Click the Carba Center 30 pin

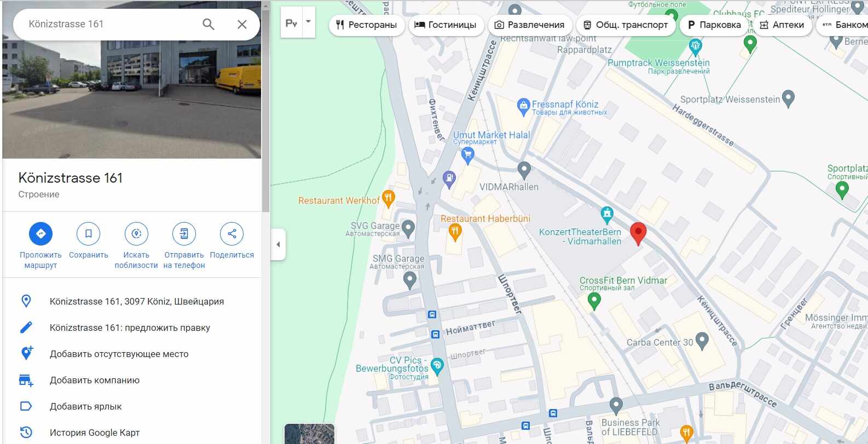[x=702, y=341]
